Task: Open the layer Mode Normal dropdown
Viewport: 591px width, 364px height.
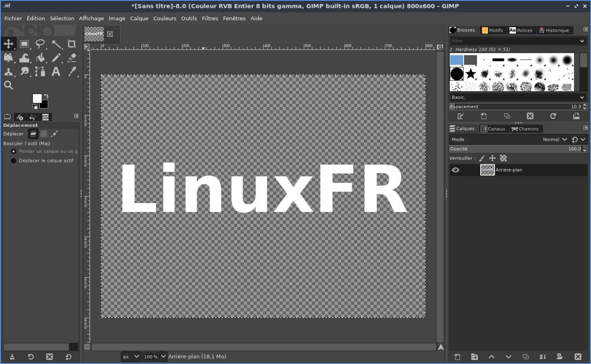Action: (509, 139)
